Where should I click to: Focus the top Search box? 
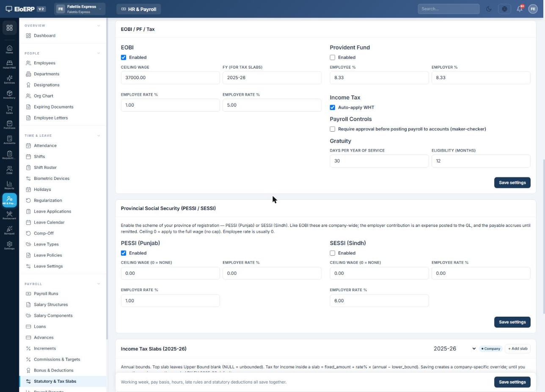tap(449, 9)
